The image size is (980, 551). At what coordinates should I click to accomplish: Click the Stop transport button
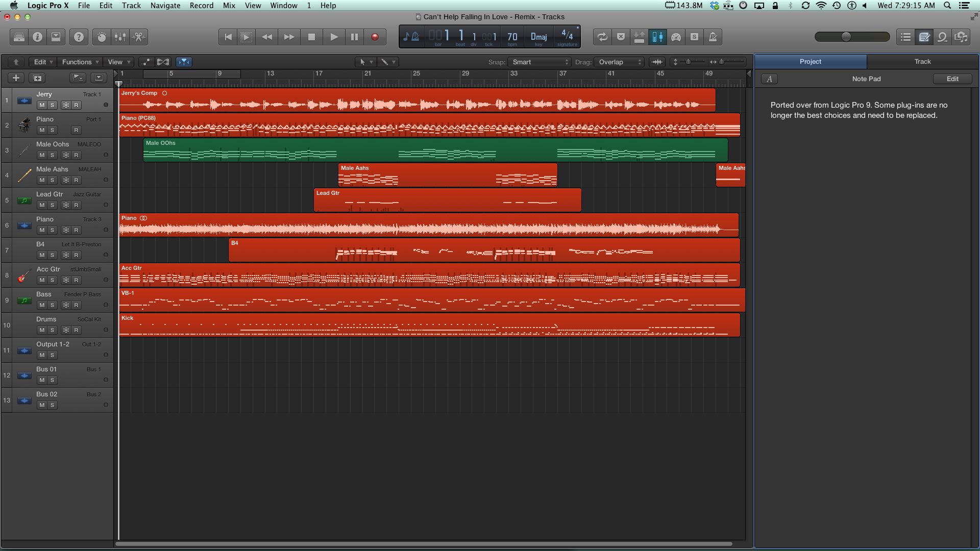pyautogui.click(x=311, y=37)
